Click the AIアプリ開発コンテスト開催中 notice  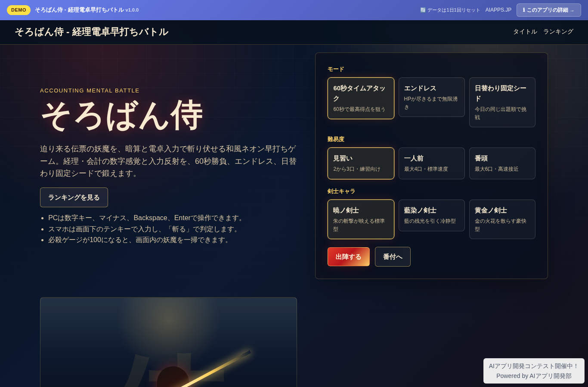[x=534, y=366]
